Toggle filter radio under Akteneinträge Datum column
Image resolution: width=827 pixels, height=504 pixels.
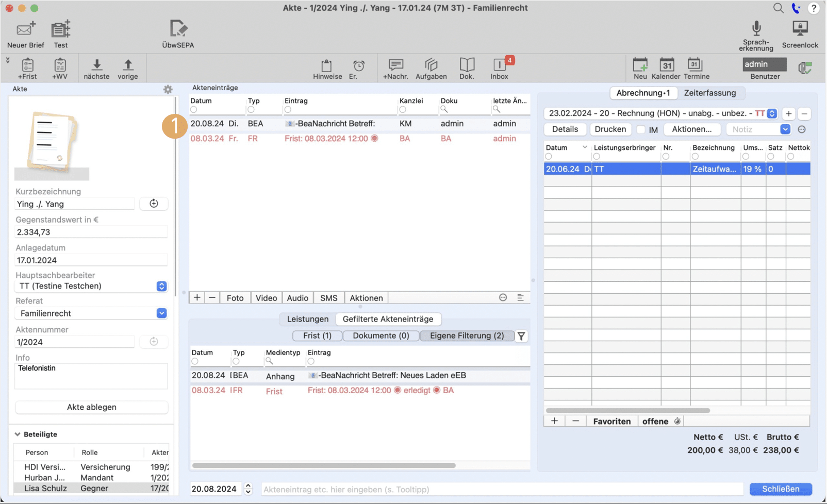tap(194, 109)
